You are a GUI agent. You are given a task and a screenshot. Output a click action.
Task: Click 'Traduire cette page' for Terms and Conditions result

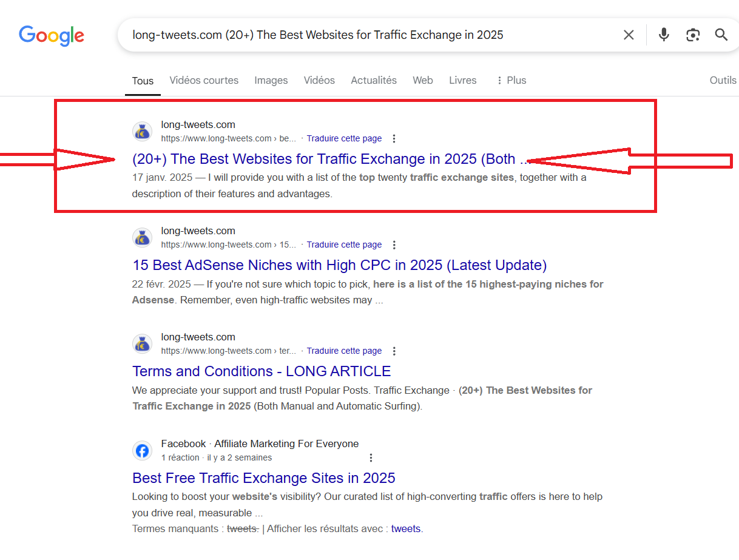[x=344, y=351]
